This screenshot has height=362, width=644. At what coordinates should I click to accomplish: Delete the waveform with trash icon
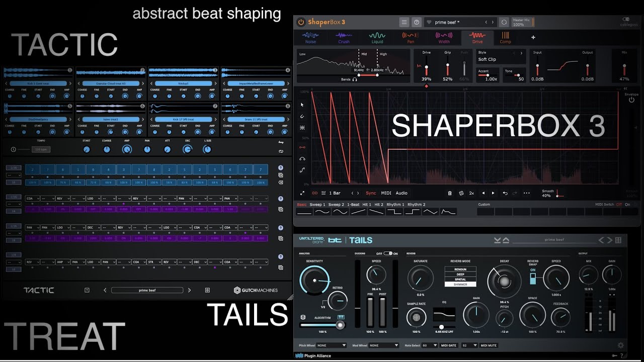[450, 193]
